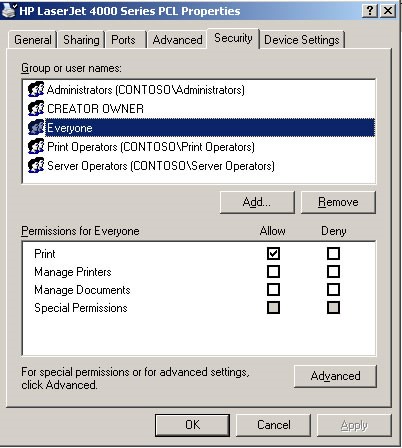Click the Print Operators group icon
Viewport: 402px width, 448px height.
[36, 146]
